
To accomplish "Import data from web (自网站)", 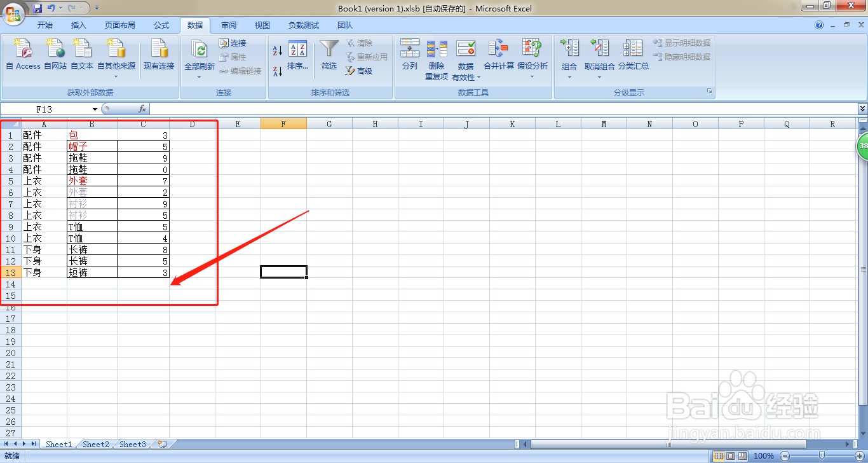I will click(55, 55).
